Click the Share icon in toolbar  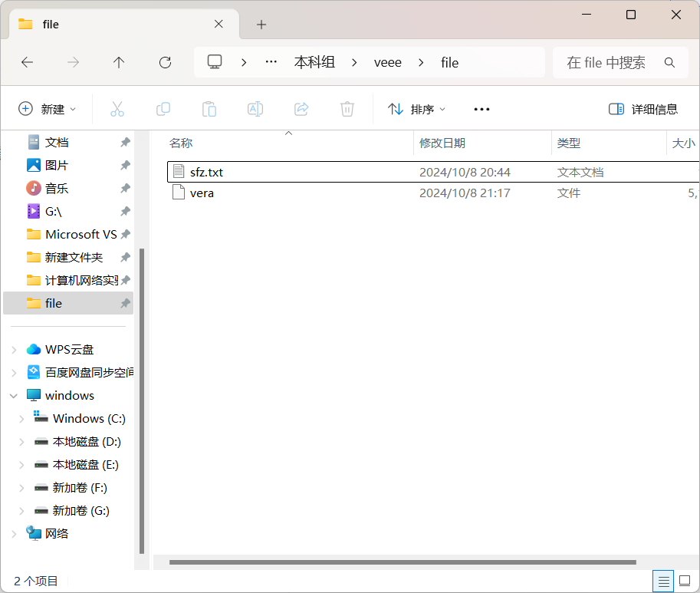click(301, 109)
